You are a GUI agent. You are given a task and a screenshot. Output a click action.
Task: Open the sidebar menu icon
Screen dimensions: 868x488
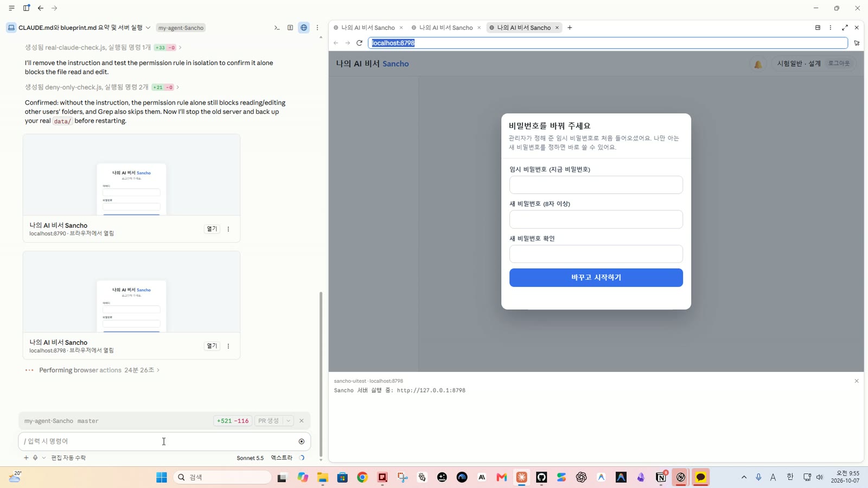click(11, 8)
